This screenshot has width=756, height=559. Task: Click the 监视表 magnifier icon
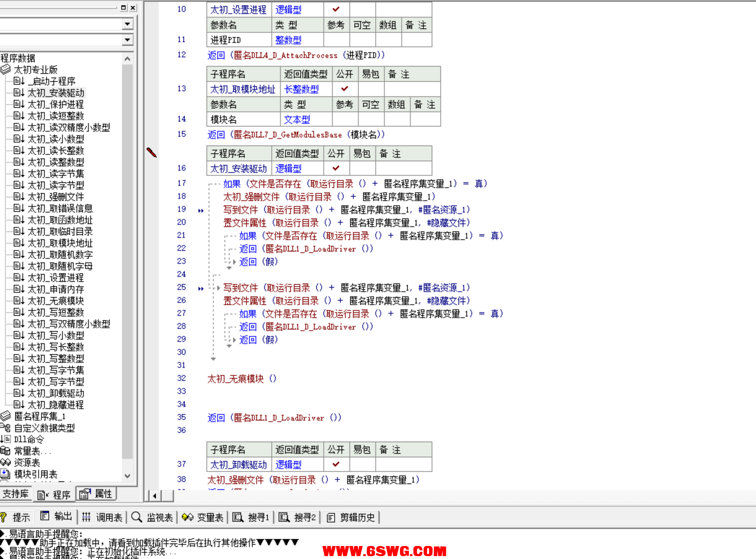coord(137,517)
